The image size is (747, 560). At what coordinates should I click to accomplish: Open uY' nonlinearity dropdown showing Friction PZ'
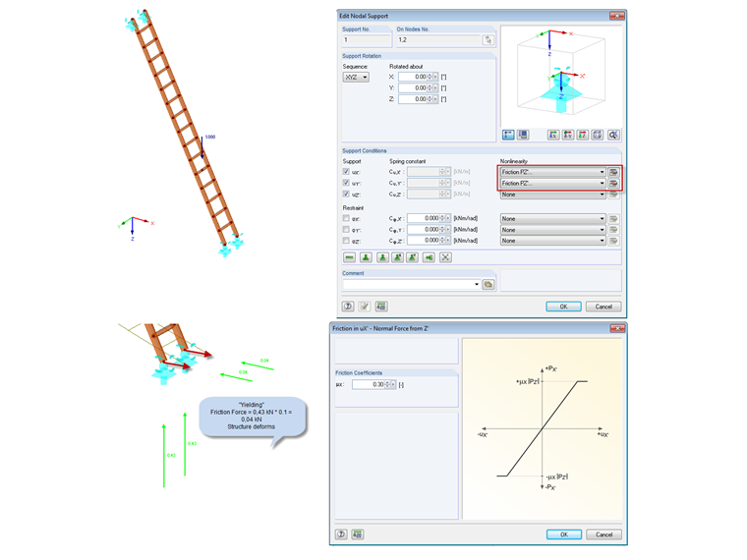pyautogui.click(x=552, y=183)
